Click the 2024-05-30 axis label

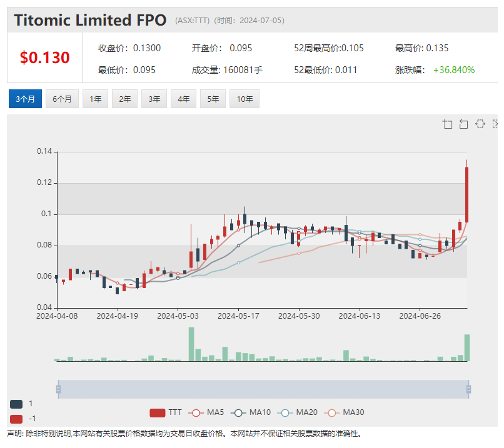pyautogui.click(x=299, y=316)
